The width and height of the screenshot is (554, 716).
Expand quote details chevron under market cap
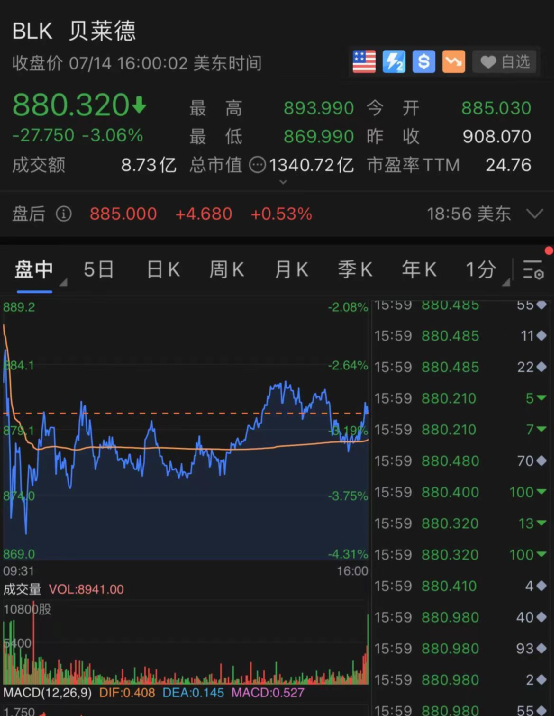tap(283, 182)
